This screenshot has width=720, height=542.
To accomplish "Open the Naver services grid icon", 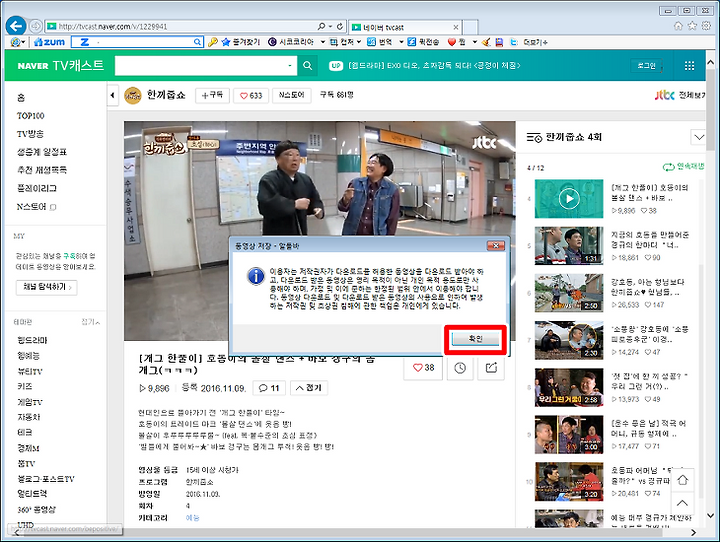I will pos(689,66).
